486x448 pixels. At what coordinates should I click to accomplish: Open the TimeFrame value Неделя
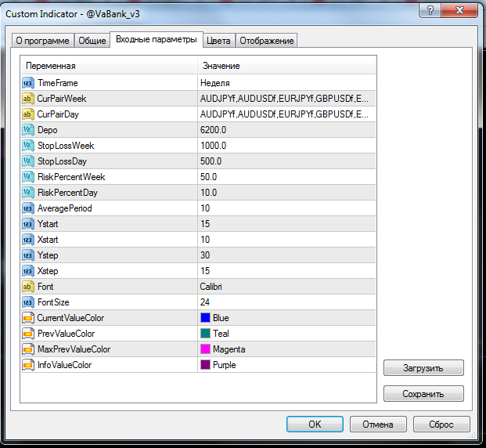coord(214,83)
